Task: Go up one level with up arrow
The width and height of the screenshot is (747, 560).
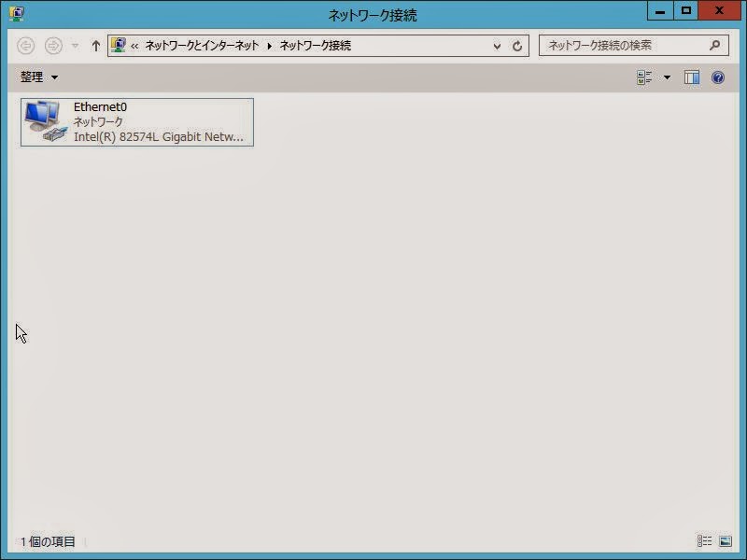Action: pyautogui.click(x=96, y=46)
